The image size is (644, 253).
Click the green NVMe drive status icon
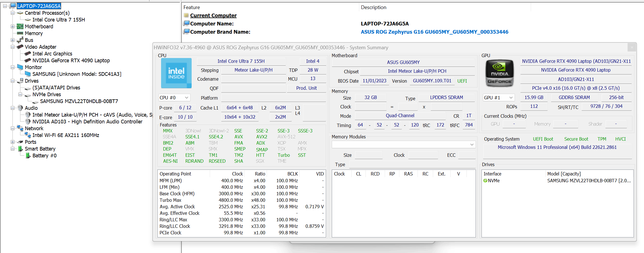(485, 181)
